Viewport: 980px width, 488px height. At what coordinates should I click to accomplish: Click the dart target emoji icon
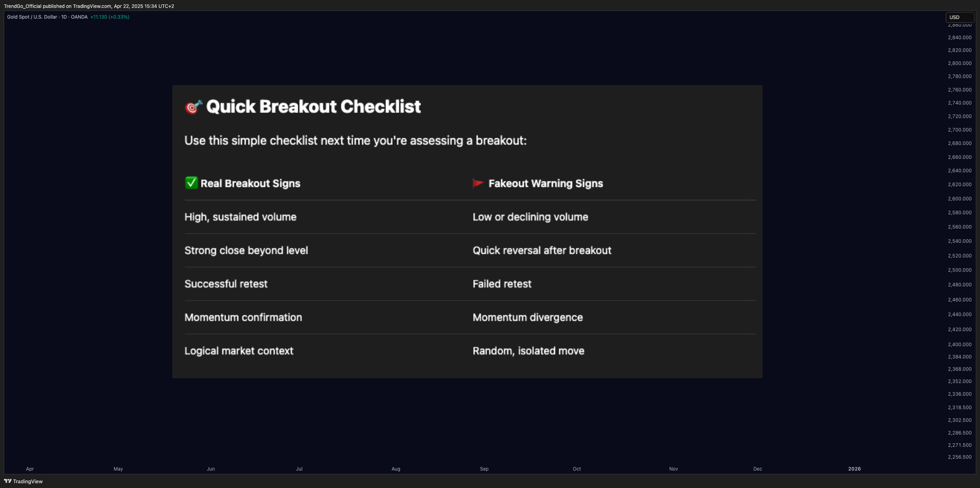tap(194, 107)
